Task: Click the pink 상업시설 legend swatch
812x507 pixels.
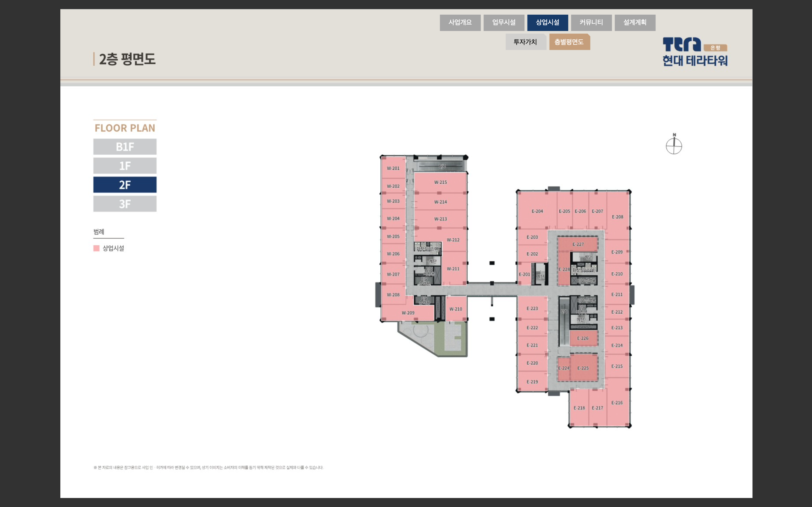Action: (x=96, y=248)
